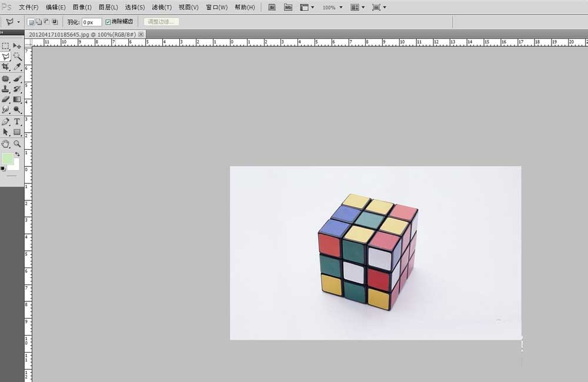The height and width of the screenshot is (382, 588).
Task: Select the History Brush tool
Action: click(17, 89)
